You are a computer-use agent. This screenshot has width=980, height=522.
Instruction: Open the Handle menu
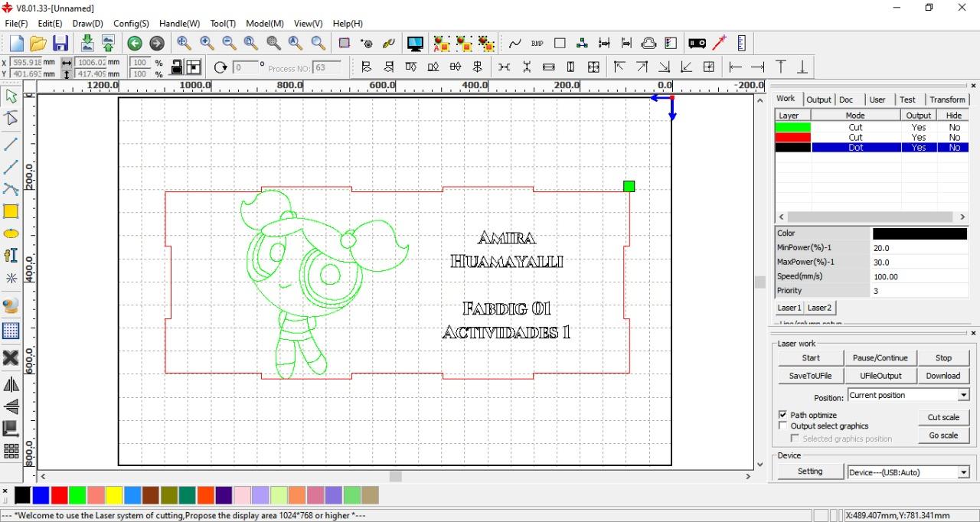point(179,24)
